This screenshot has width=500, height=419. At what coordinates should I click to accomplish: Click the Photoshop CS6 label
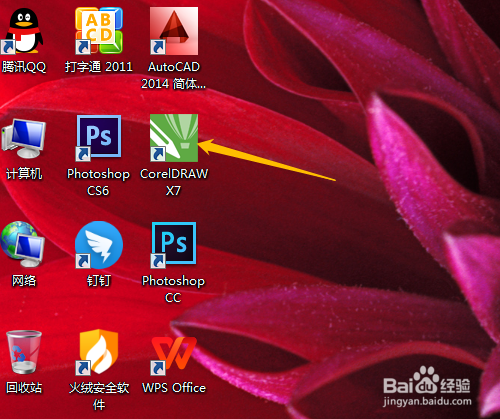click(98, 182)
